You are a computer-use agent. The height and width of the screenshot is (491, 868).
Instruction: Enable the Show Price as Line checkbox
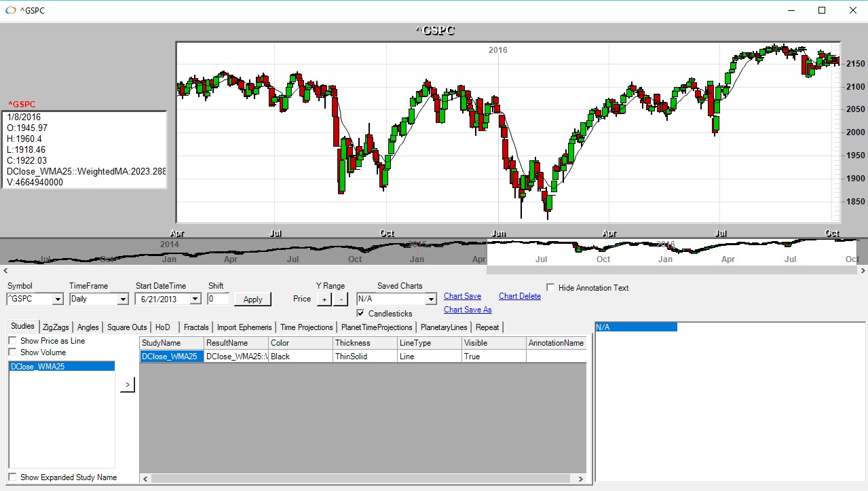(x=13, y=341)
